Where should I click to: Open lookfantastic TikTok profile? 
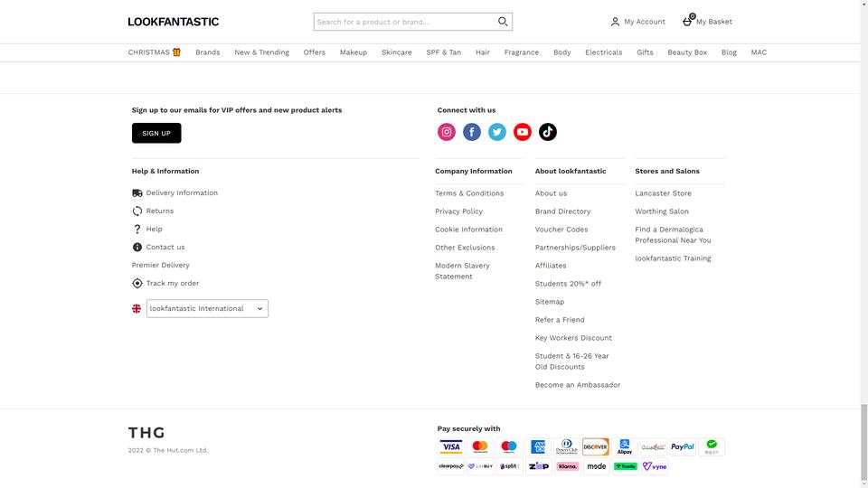(x=548, y=132)
